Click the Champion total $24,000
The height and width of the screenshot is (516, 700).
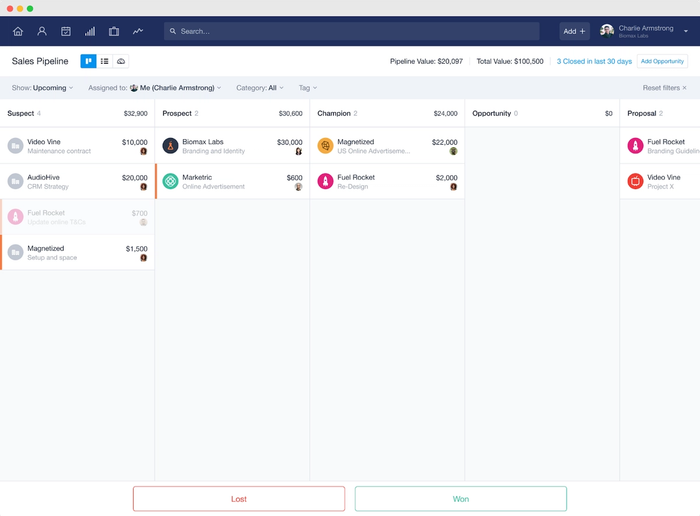point(445,113)
